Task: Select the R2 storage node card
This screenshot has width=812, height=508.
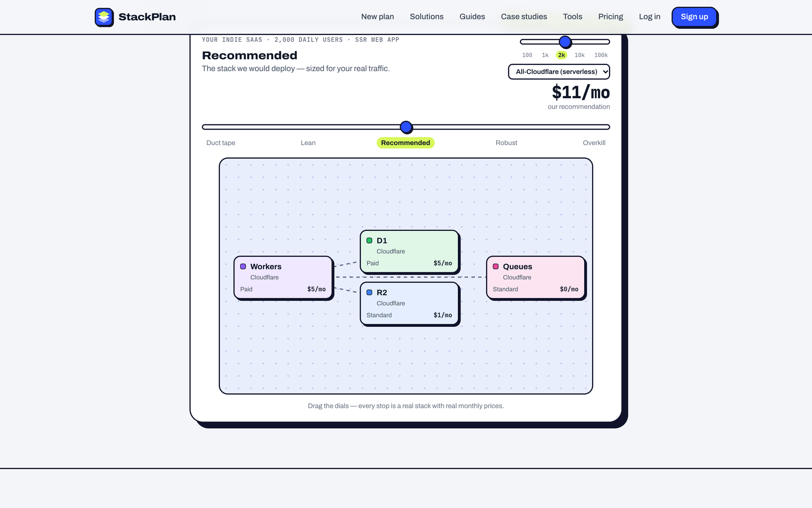Action: pyautogui.click(x=410, y=304)
